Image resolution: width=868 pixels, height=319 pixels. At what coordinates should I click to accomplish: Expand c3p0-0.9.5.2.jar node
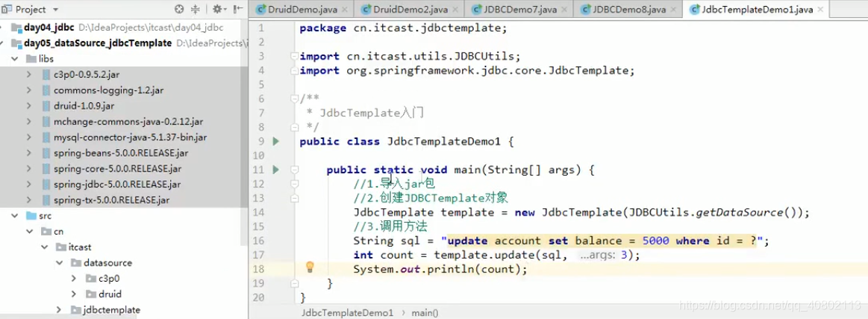tap(29, 75)
